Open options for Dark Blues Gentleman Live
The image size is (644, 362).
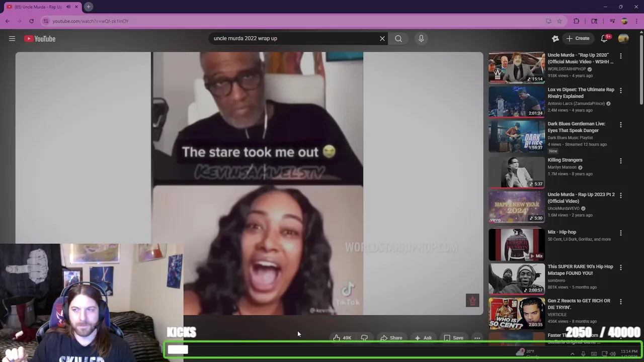click(621, 125)
